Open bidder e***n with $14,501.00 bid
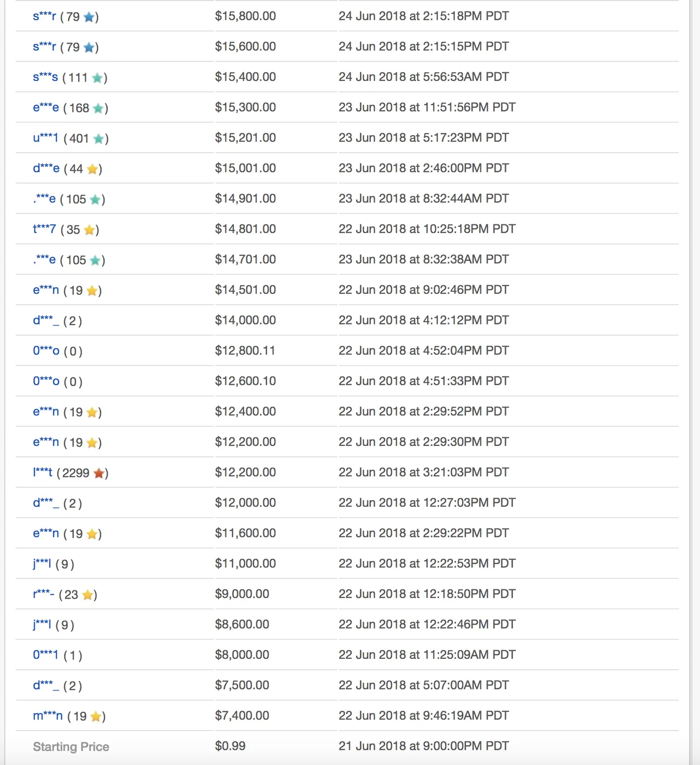This screenshot has width=700, height=765. [46, 290]
